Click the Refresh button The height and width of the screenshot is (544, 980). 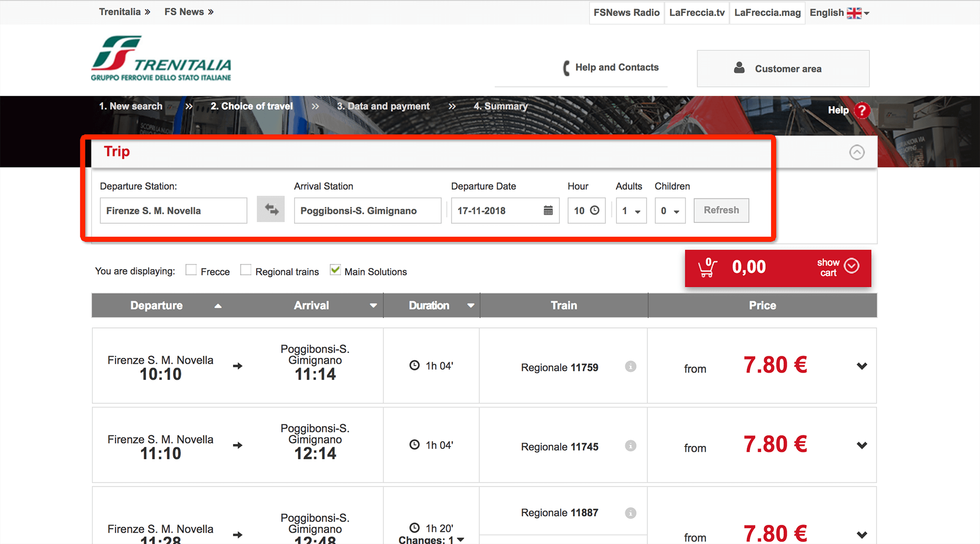pos(721,210)
